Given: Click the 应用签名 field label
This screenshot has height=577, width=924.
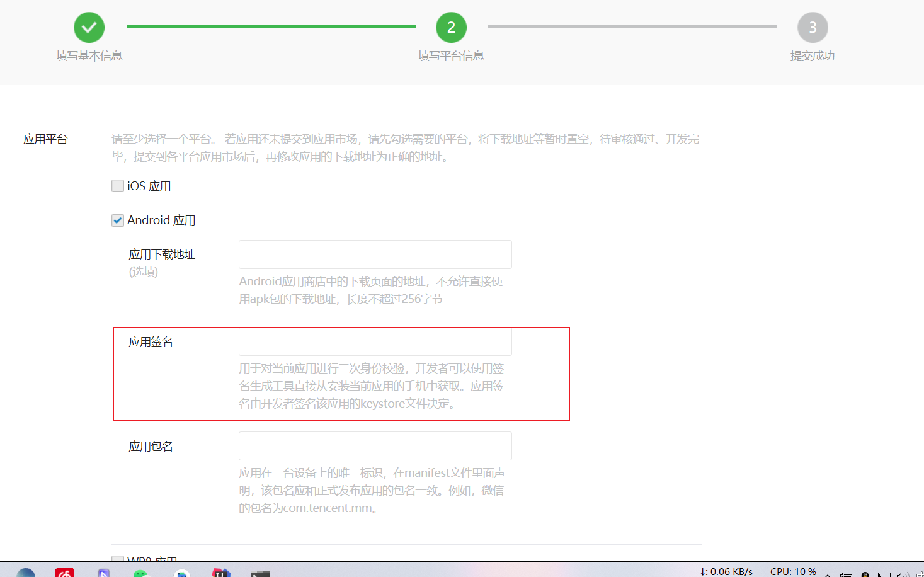Looking at the screenshot, I should 151,341.
